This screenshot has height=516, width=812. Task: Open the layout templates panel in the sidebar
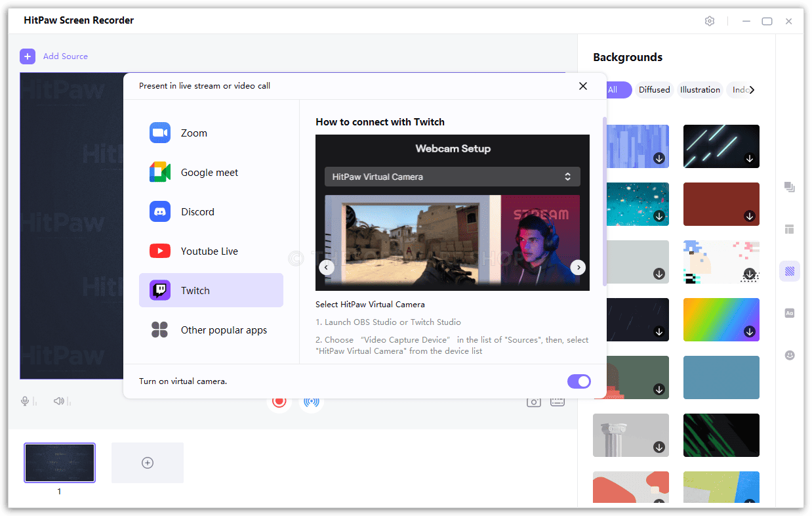790,229
